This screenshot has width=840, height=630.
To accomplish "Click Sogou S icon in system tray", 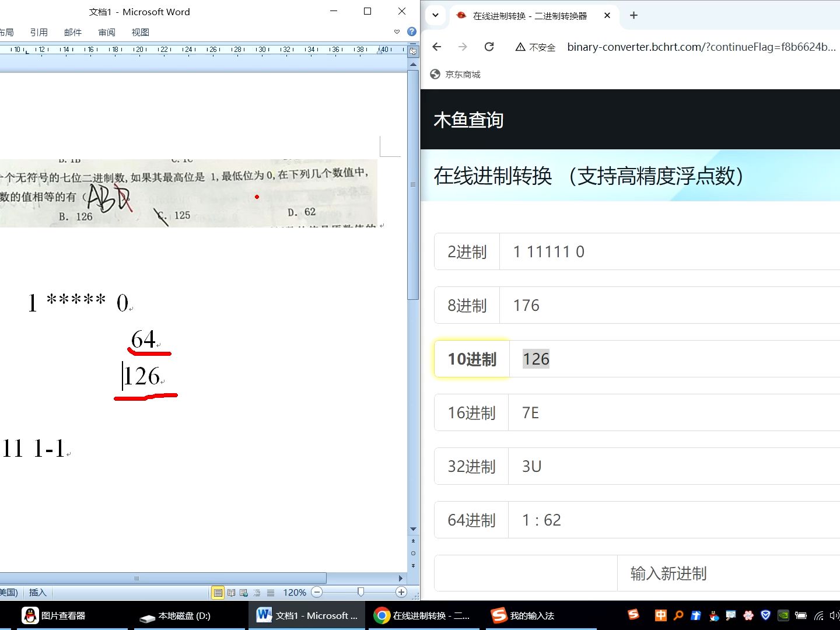I will pos(633,614).
